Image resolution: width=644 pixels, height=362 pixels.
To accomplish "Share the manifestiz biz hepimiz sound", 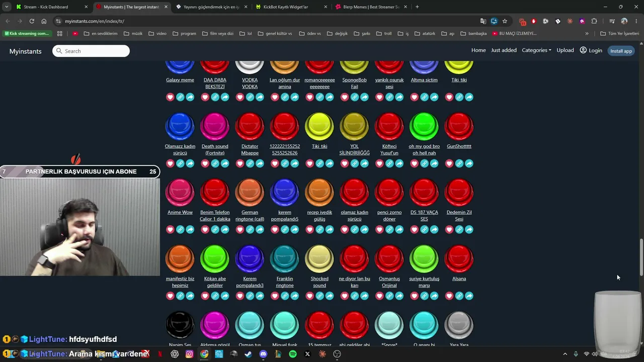I will point(190,296).
